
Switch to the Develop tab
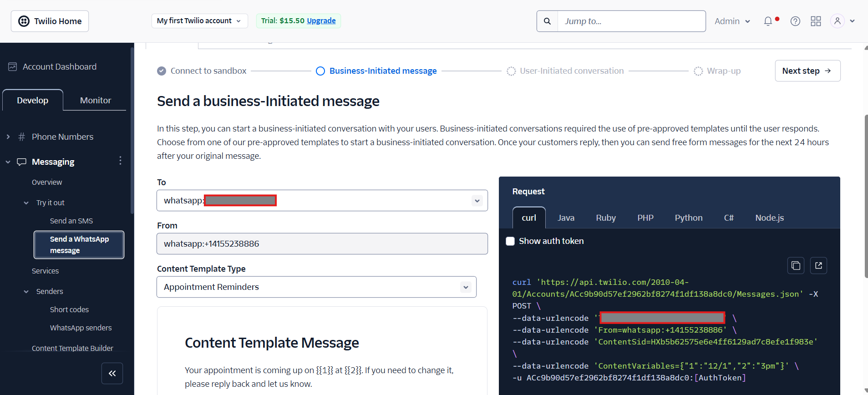[33, 100]
